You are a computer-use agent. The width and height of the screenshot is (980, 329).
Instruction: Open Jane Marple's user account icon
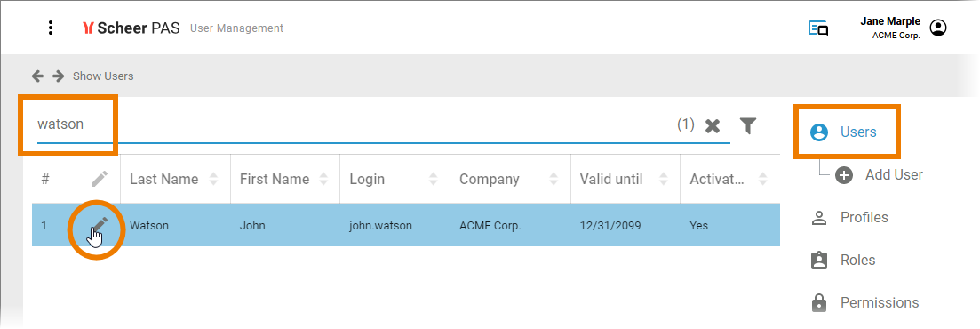(x=938, y=28)
